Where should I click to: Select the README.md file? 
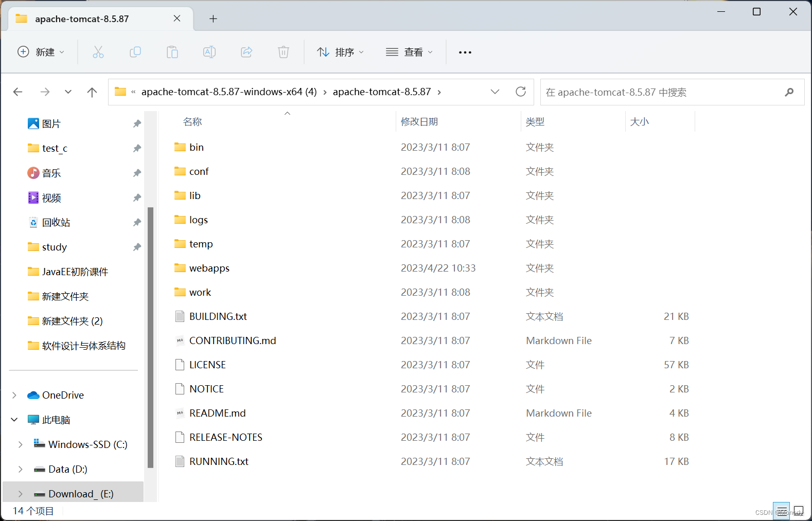[218, 413]
